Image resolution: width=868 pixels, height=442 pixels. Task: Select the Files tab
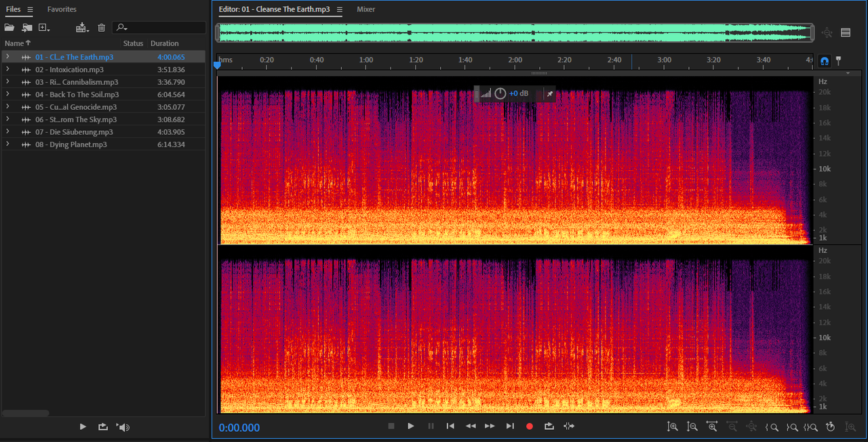[14, 9]
